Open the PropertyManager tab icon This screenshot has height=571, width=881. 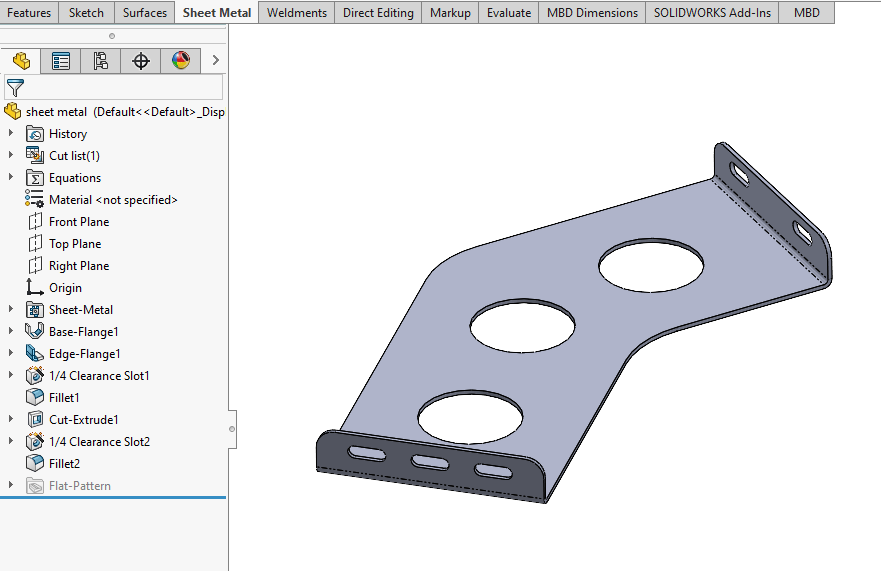point(61,61)
